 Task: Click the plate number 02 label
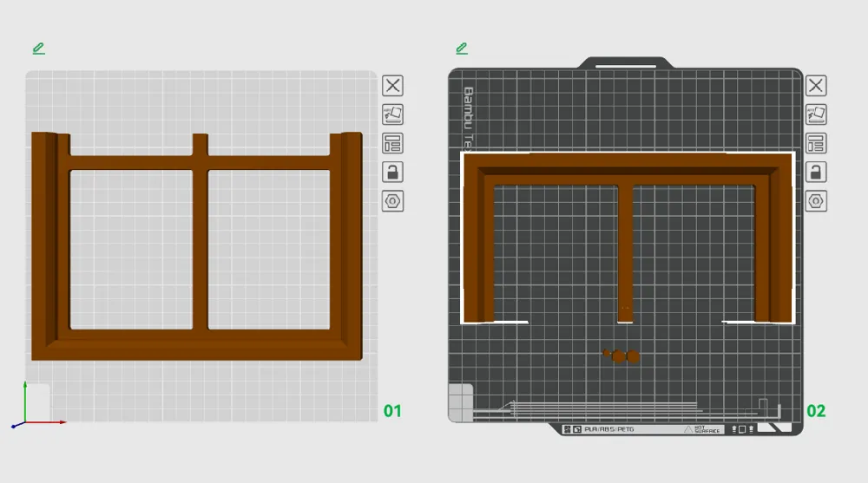pos(815,411)
